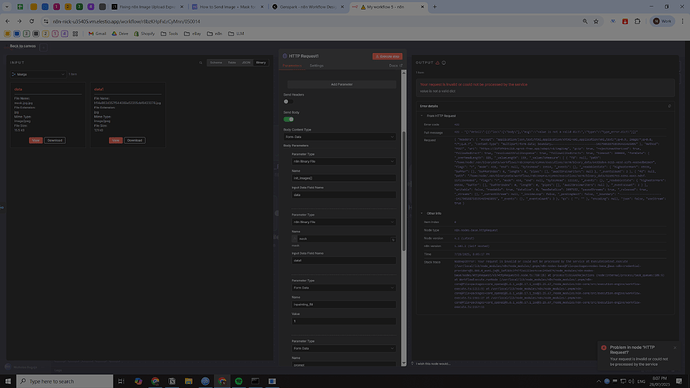Viewport: 690px width, 388px height.
Task: Click the Execute step button
Action: click(387, 56)
